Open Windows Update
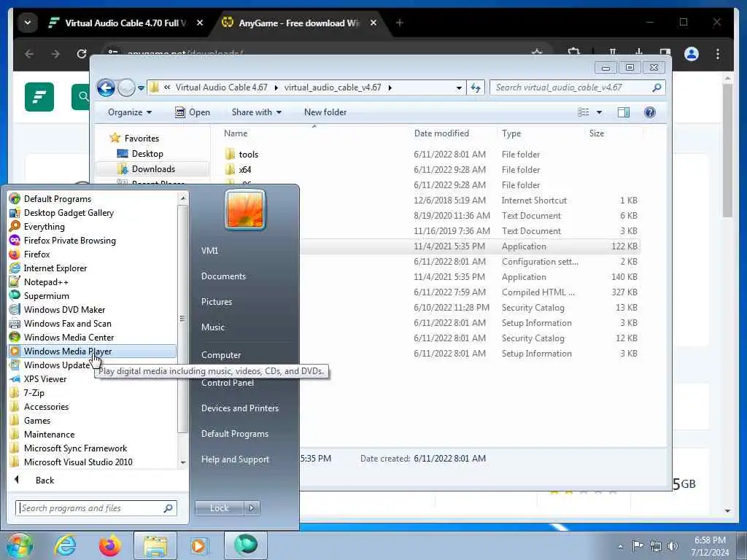 tap(56, 365)
